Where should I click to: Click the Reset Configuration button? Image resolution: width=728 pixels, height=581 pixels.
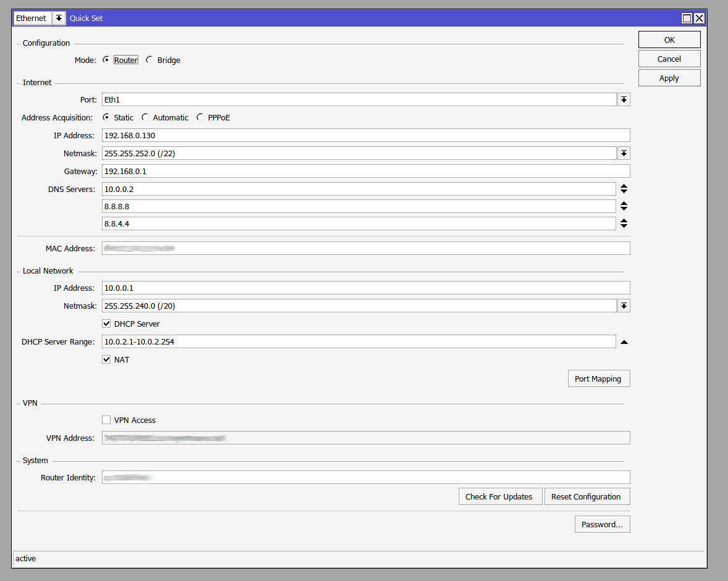586,496
